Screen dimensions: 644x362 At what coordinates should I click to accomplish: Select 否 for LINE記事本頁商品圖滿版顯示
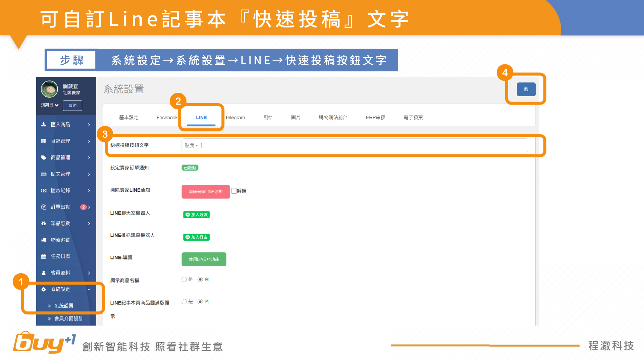200,302
